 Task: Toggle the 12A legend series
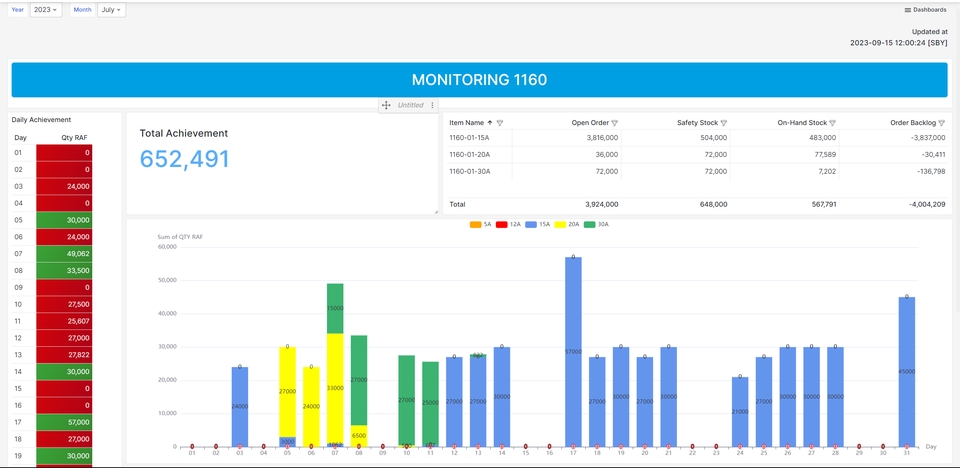point(509,224)
